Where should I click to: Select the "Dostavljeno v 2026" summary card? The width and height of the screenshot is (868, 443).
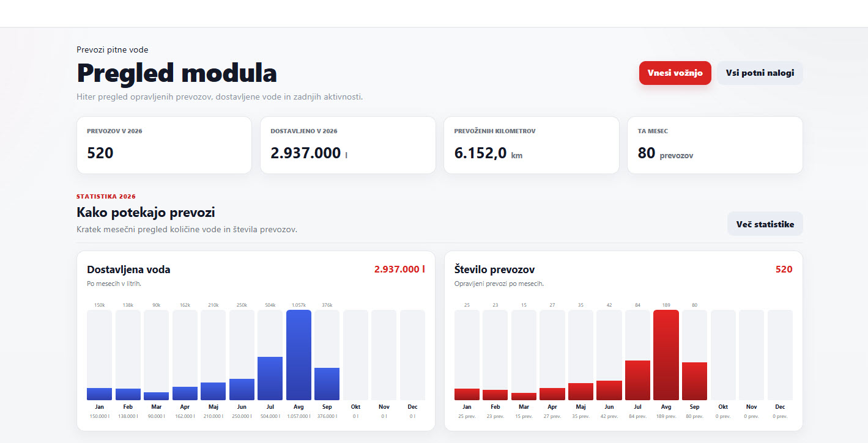point(348,145)
